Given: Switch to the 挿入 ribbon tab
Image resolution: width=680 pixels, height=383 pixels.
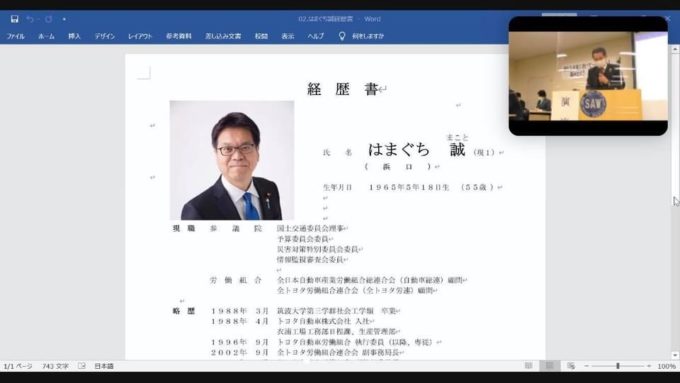Looking at the screenshot, I should point(74,36).
